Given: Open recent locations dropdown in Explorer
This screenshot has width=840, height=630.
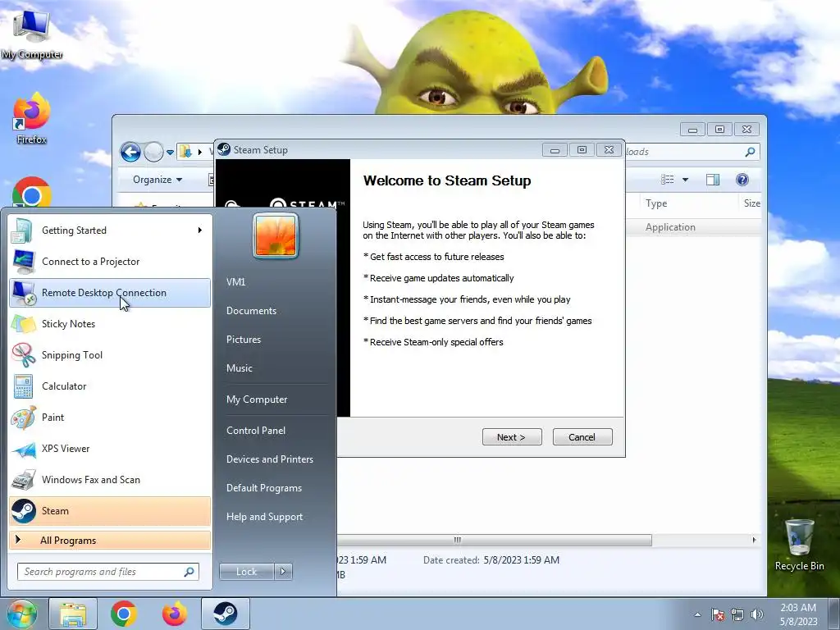Looking at the screenshot, I should tap(171, 153).
